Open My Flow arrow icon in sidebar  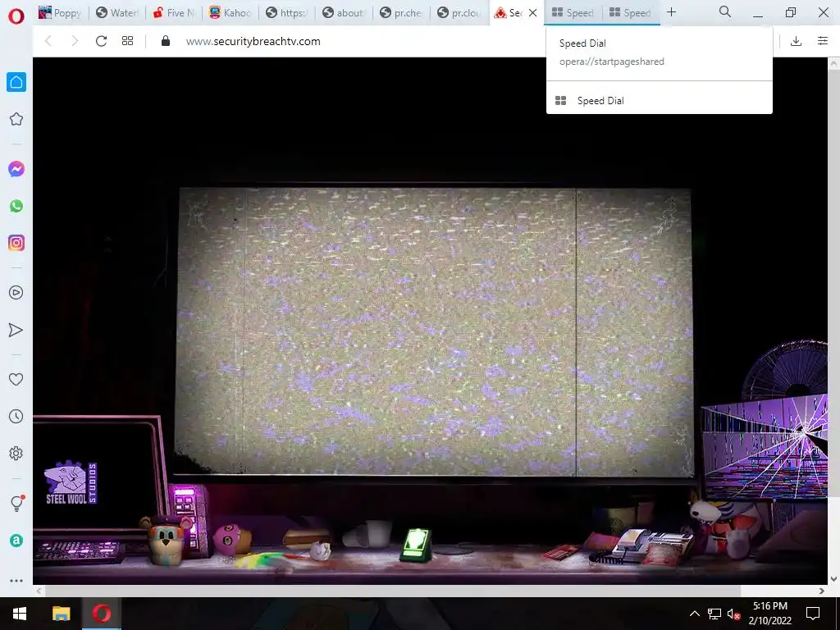(16, 330)
